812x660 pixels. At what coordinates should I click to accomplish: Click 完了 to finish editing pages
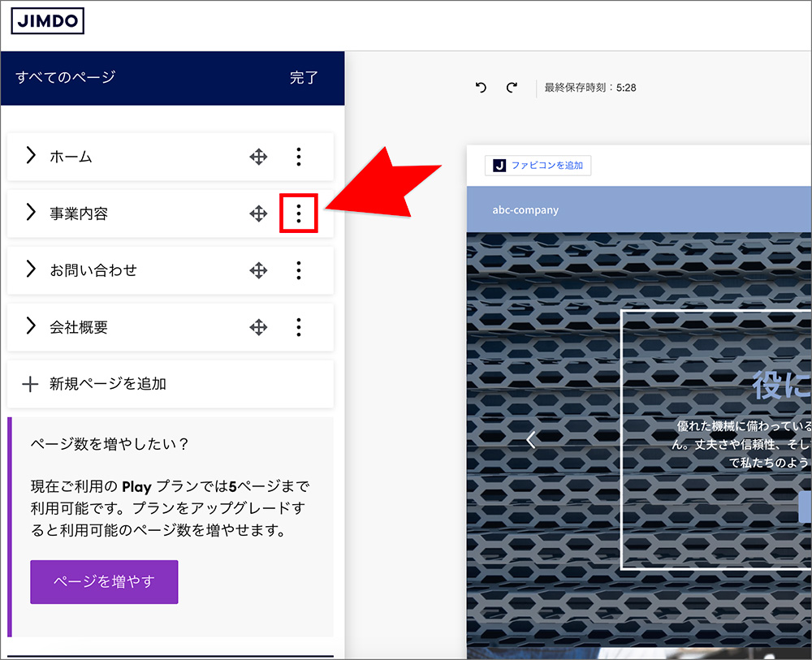(x=304, y=78)
